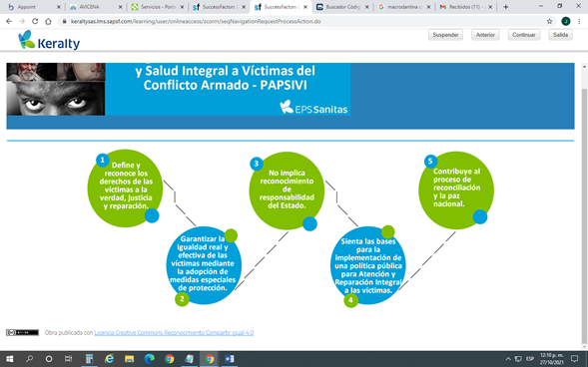This screenshot has height=367, width=588.
Task: Open Chrome's three-dot menu
Action: pyautogui.click(x=579, y=21)
